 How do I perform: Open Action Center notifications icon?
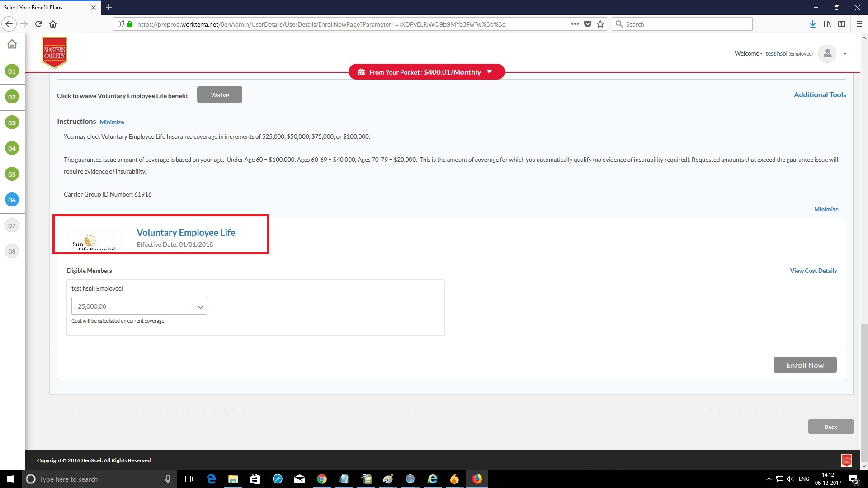pyautogui.click(x=854, y=479)
